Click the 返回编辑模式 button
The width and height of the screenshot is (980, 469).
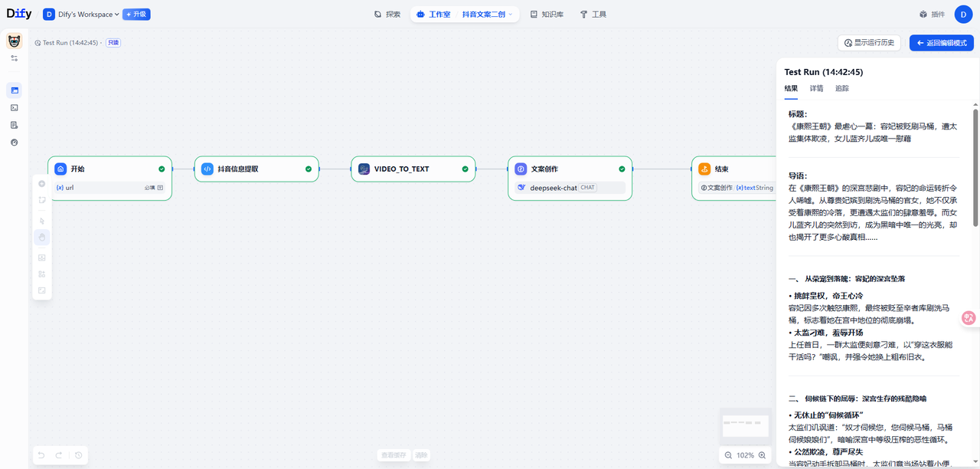941,43
